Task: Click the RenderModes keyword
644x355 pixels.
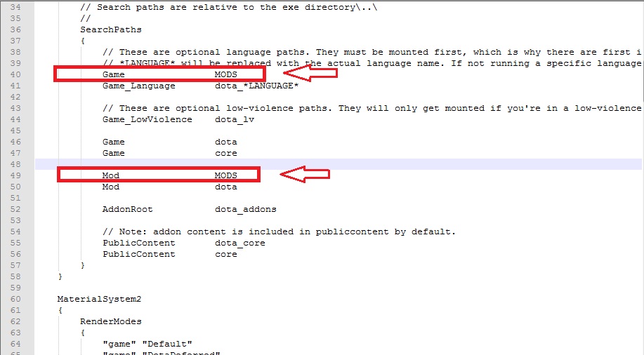Action: pyautogui.click(x=111, y=321)
